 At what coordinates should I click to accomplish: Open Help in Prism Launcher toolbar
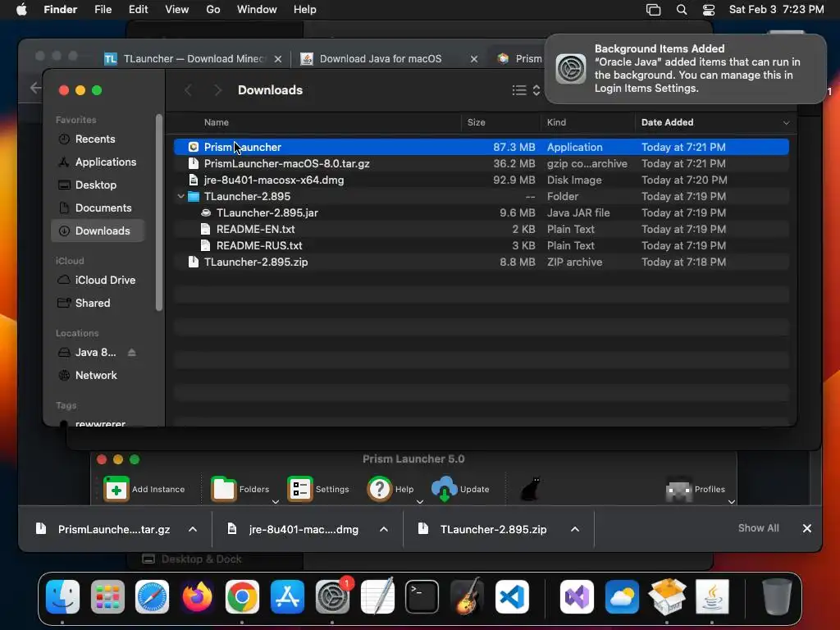[390, 489]
